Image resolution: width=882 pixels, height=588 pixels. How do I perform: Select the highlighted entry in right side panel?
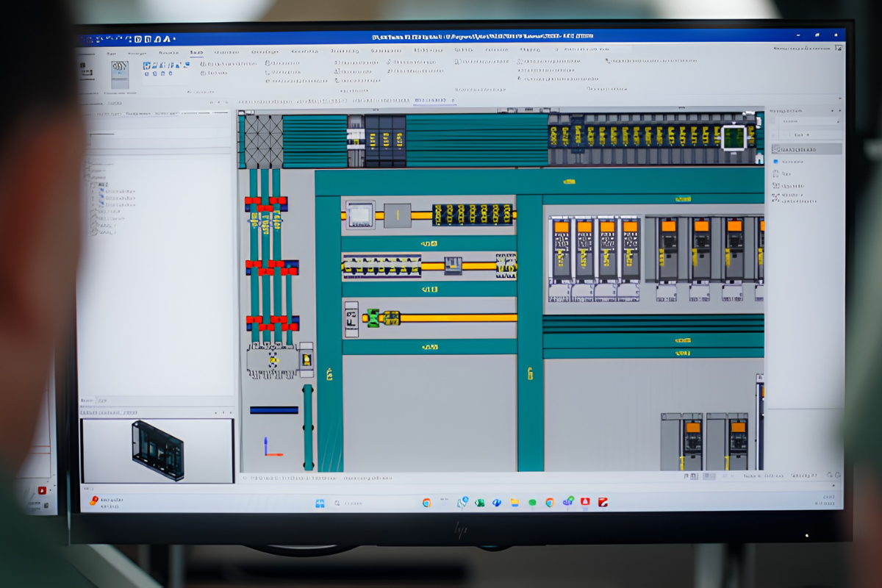pyautogui.click(x=806, y=149)
